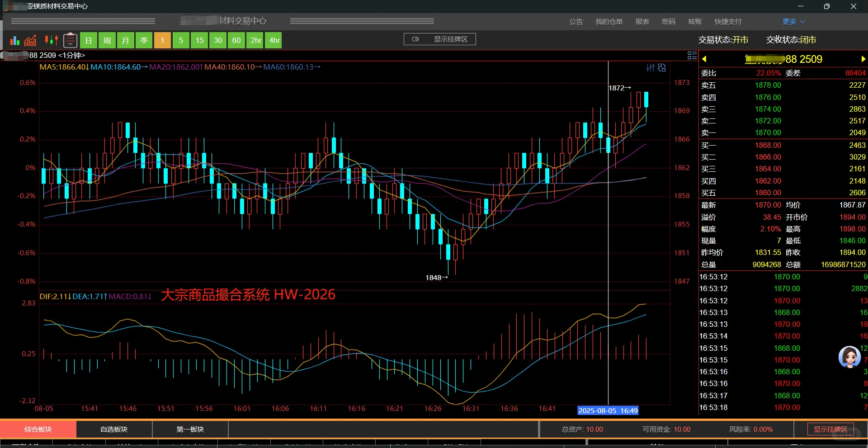
Task: Click the DEA:1.71 MACD label
Action: (90, 297)
